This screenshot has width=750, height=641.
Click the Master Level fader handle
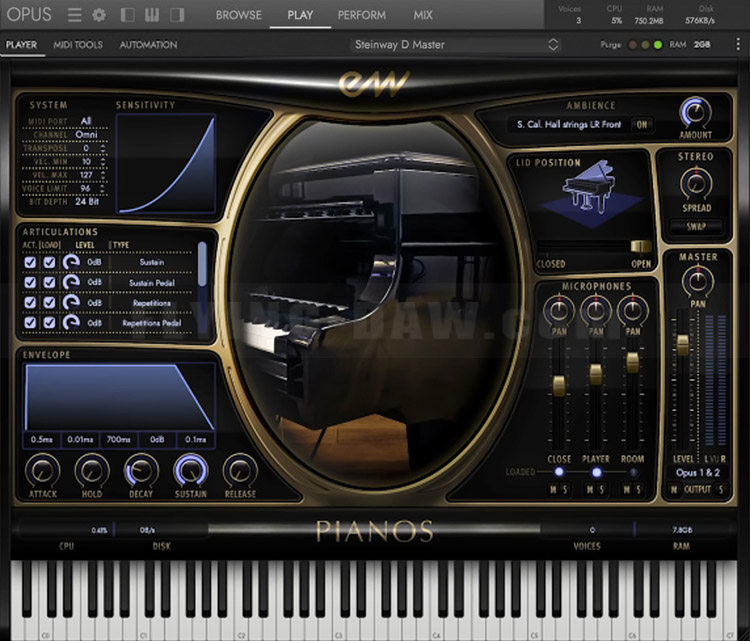click(683, 345)
